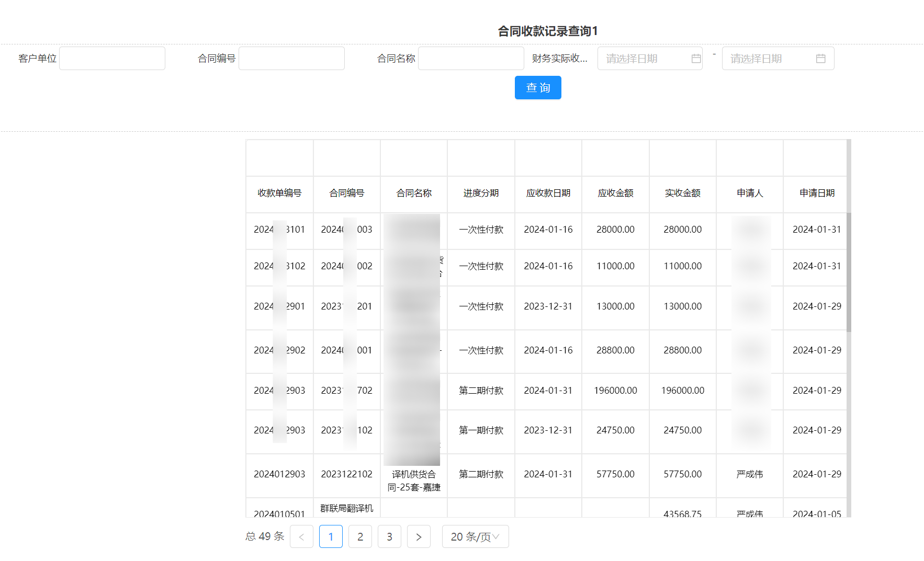Open the start date picker field
This screenshot has height=561, width=924.
pos(650,59)
